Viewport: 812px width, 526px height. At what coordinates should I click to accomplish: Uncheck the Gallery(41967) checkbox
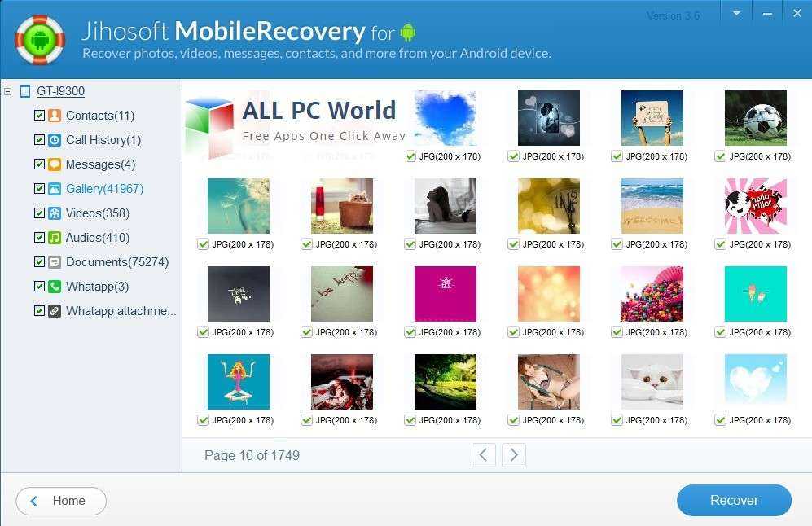39,188
